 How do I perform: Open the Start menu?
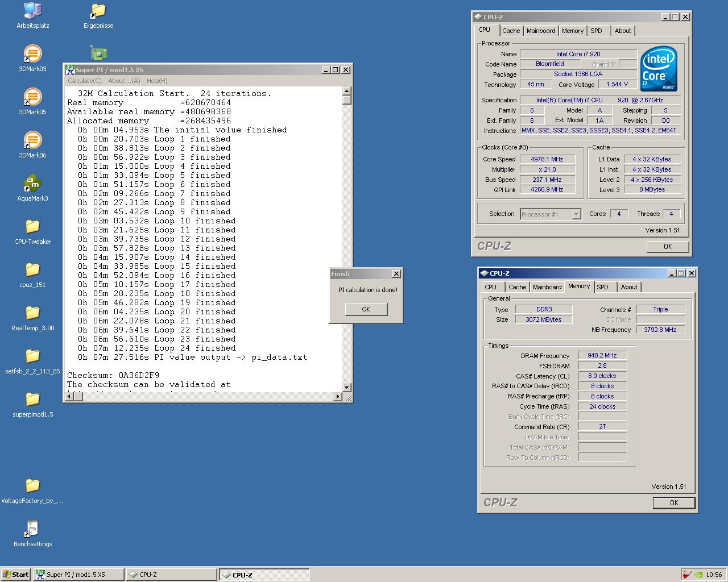coord(16,574)
